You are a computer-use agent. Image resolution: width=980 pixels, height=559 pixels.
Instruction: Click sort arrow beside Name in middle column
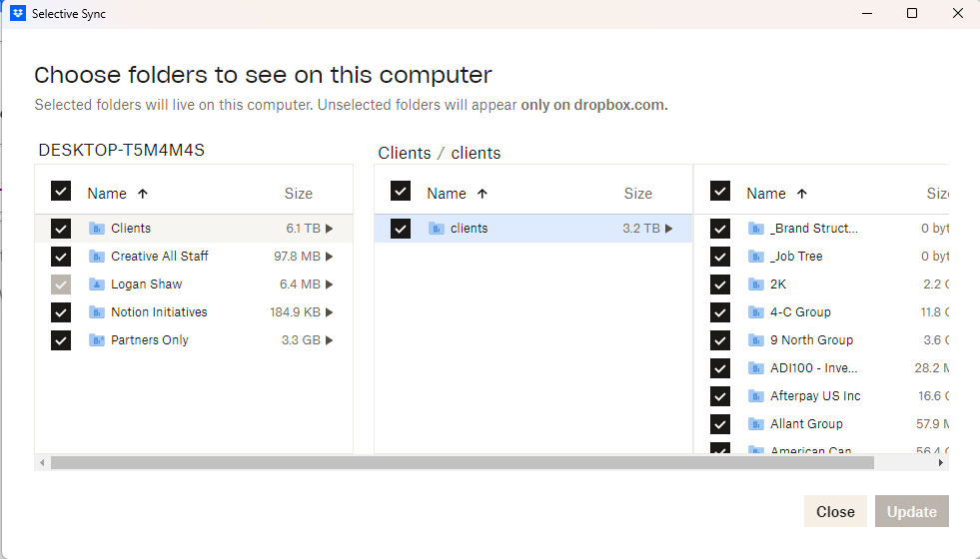[x=482, y=194]
